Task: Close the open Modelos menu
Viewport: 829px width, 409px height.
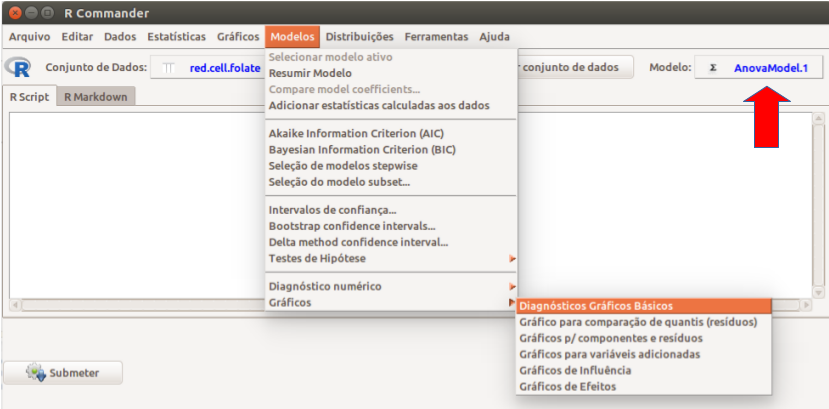Action: (292, 37)
